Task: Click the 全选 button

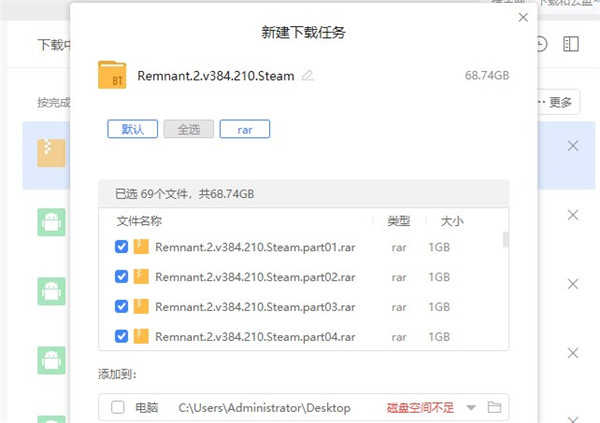Action: pos(189,129)
